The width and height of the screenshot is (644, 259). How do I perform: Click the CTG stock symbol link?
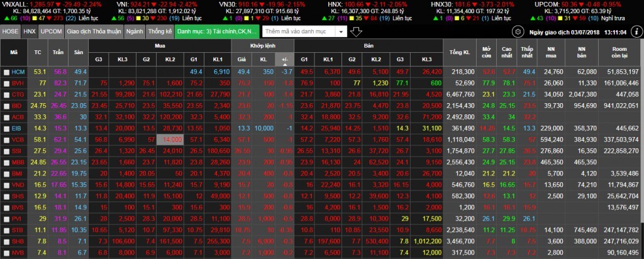click(18, 95)
